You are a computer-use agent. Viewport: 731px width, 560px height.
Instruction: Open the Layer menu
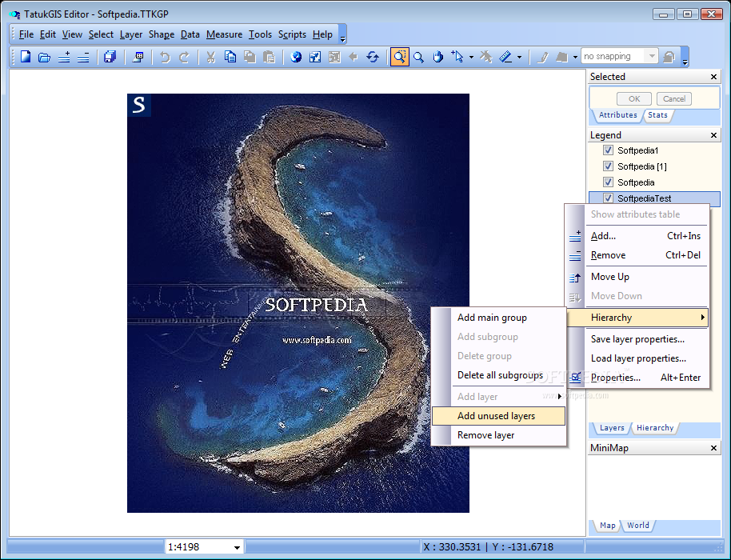pos(131,34)
